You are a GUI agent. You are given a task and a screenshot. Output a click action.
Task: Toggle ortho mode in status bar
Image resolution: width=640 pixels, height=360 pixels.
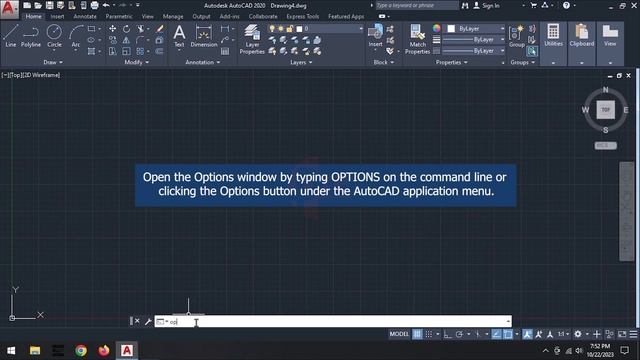point(447,334)
